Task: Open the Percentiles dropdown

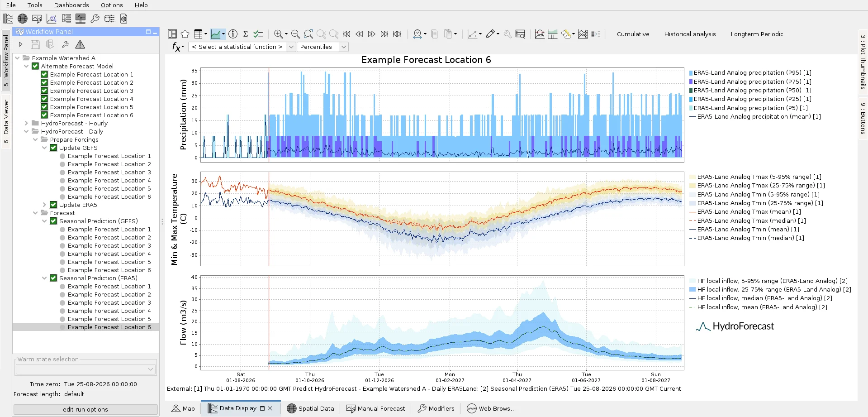Action: (x=323, y=47)
